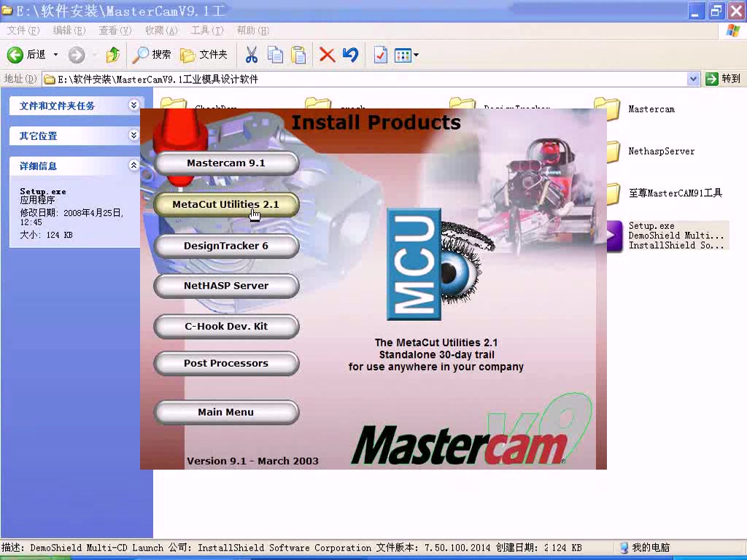Click the Forward arrow toolbar icon

(x=76, y=55)
